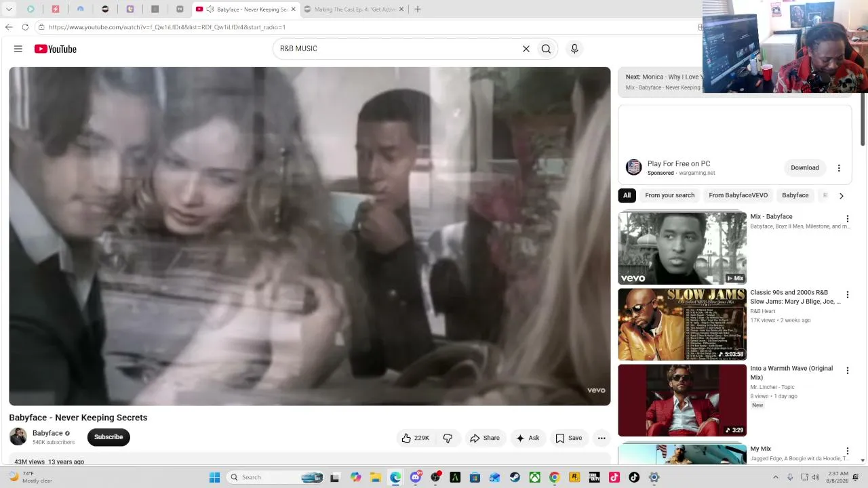
Task: Open TikTok from the taskbar
Action: pos(634,477)
